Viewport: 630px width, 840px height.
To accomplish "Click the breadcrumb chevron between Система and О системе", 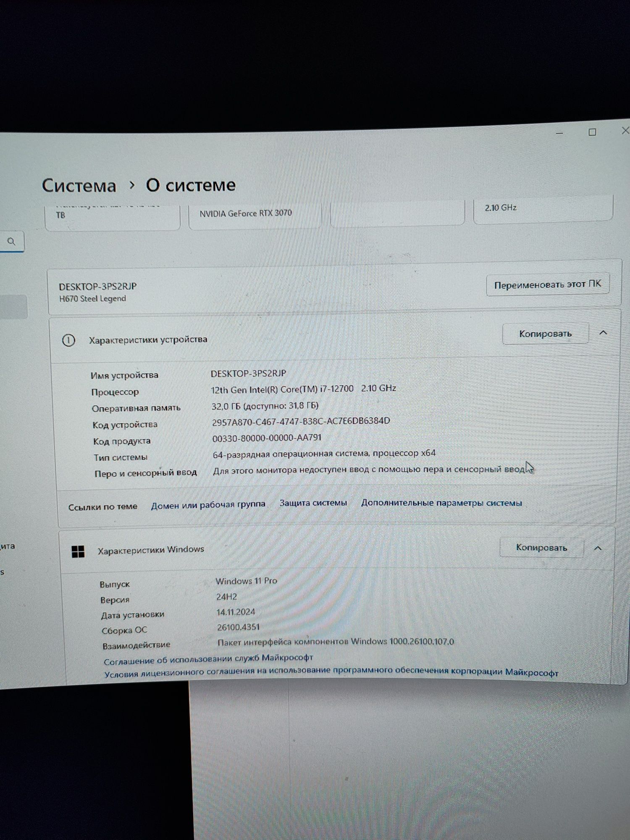I will (x=132, y=185).
